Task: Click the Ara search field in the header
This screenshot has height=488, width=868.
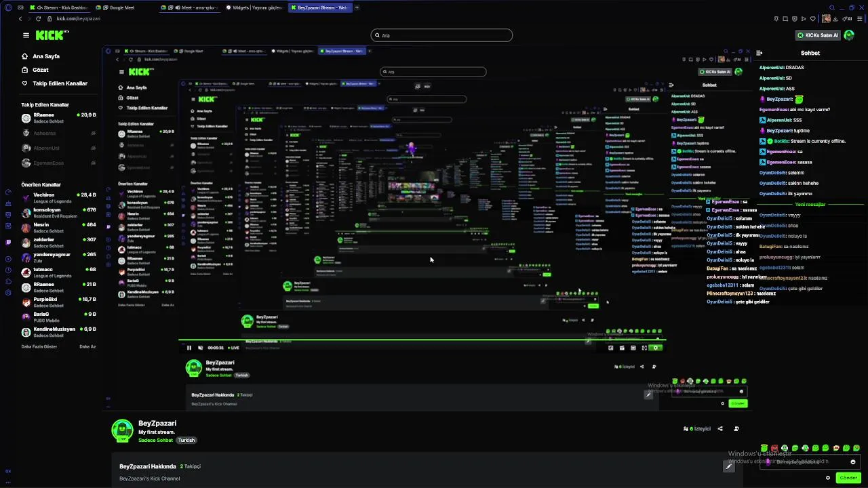Action: 441,35
